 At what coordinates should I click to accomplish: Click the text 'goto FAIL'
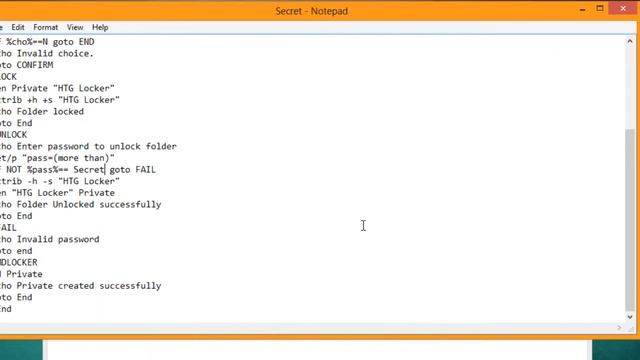point(133,169)
